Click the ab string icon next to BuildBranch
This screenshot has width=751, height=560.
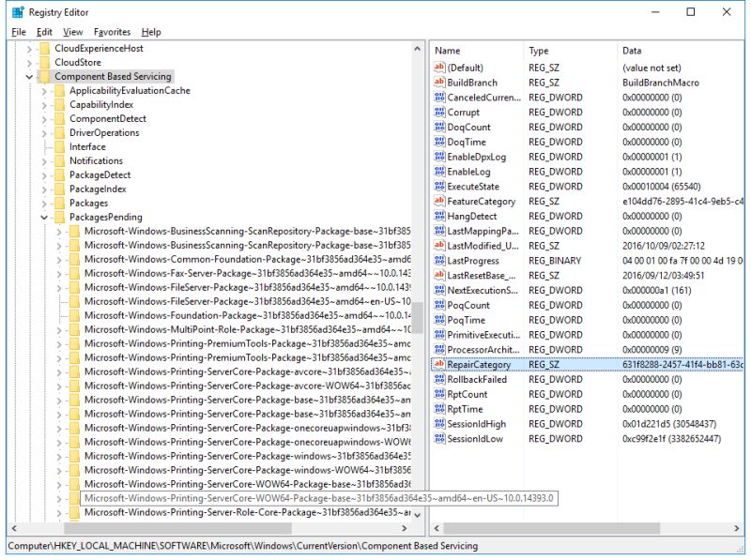(437, 83)
